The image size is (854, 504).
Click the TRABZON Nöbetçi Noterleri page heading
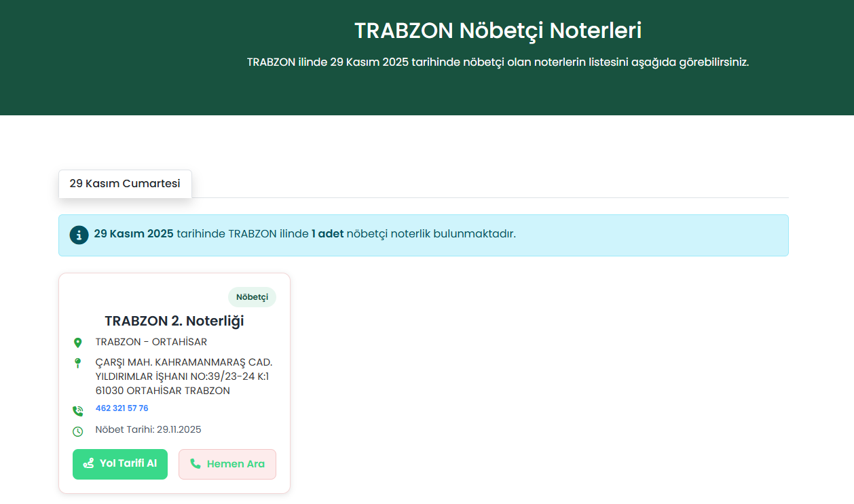(498, 31)
